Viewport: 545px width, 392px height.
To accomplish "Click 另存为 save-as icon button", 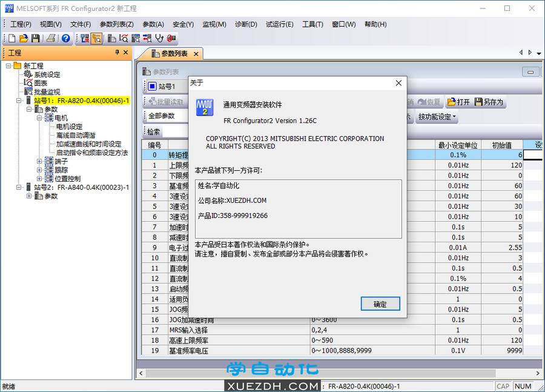I will 489,102.
